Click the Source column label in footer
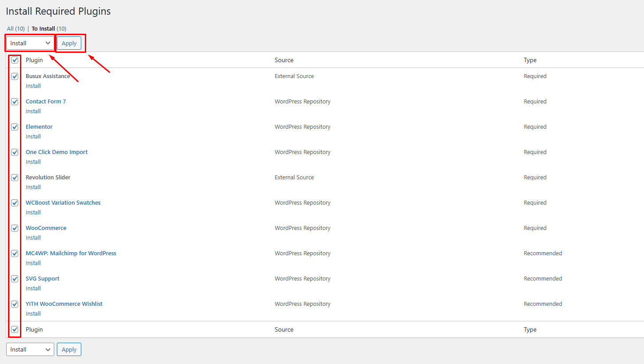The height and width of the screenshot is (364, 644). tap(284, 329)
